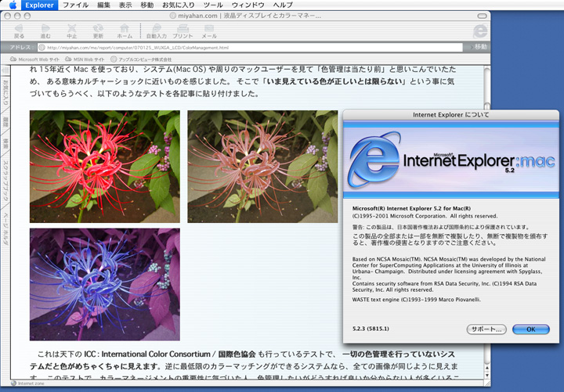
Task: Click the サポート... button
Action: 486,329
